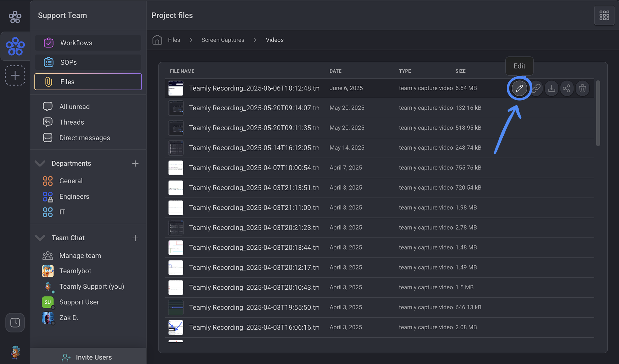
Task: Delete the June 6 recording via trash icon
Action: point(582,88)
